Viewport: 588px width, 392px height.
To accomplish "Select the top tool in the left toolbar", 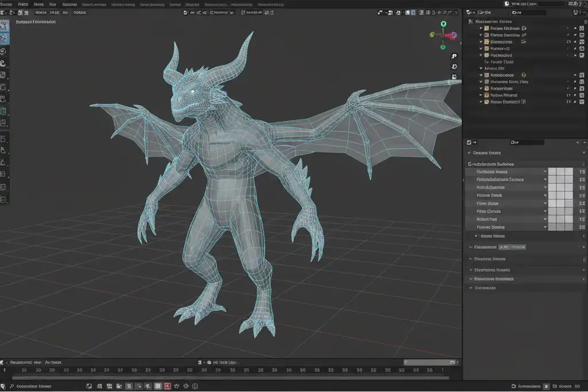I will click(6, 24).
